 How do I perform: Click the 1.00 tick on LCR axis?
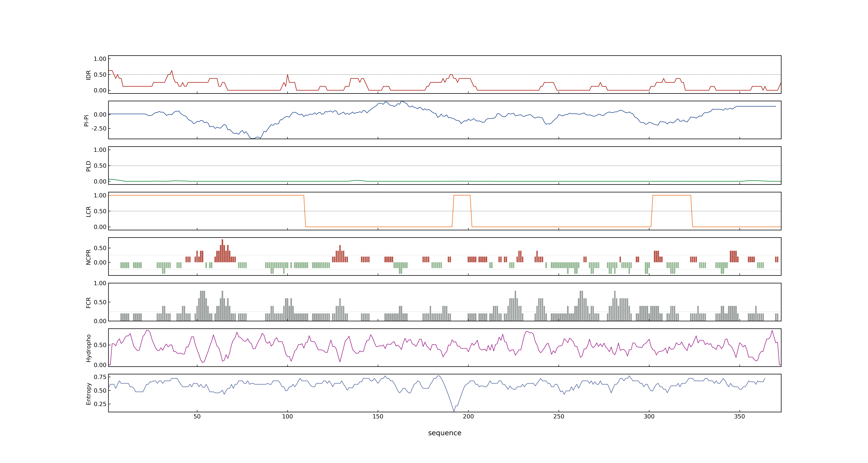tap(100, 195)
